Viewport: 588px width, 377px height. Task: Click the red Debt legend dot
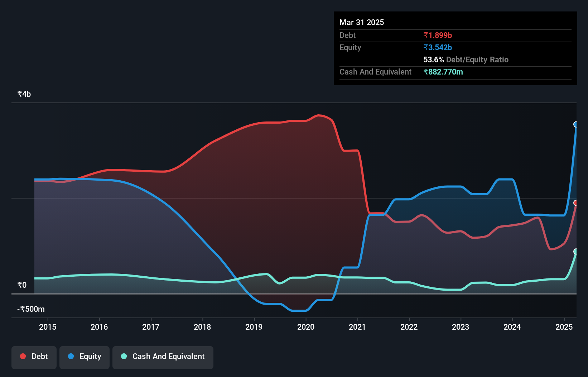coord(23,356)
